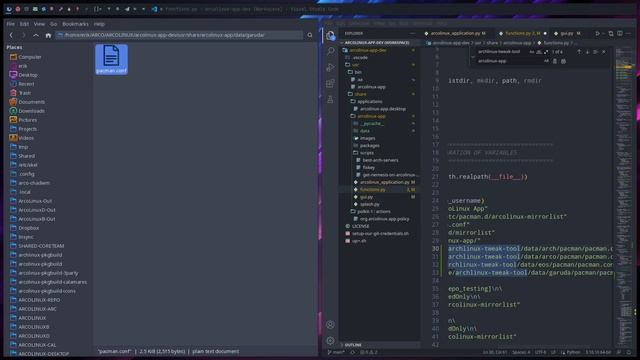Viewport: 640px width, 360px height.
Task: Go forward in file manager toolbar
Action: pyautogui.click(x=23, y=36)
